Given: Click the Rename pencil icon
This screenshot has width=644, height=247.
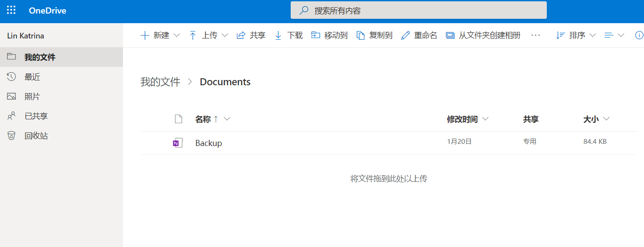Looking at the screenshot, I should point(405,35).
